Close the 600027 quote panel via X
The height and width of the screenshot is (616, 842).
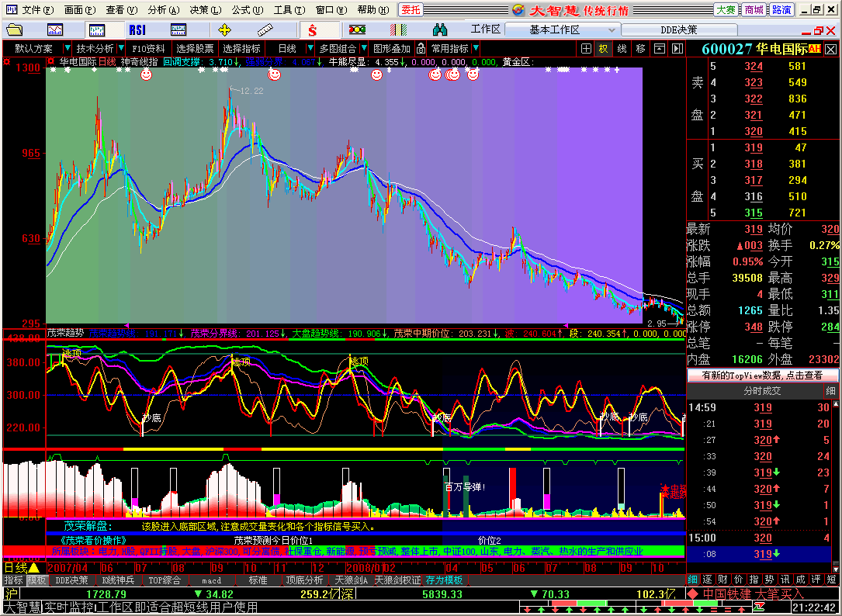(831, 50)
